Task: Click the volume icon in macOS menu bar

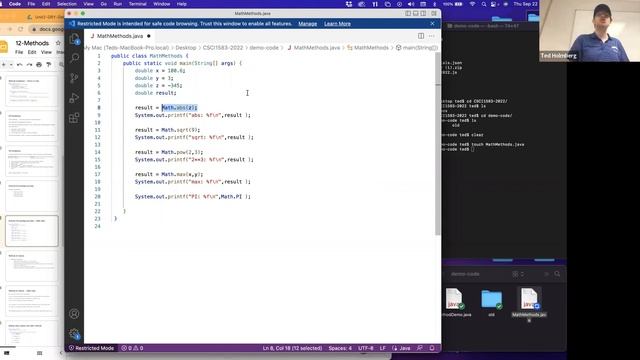Action: pos(411,4)
